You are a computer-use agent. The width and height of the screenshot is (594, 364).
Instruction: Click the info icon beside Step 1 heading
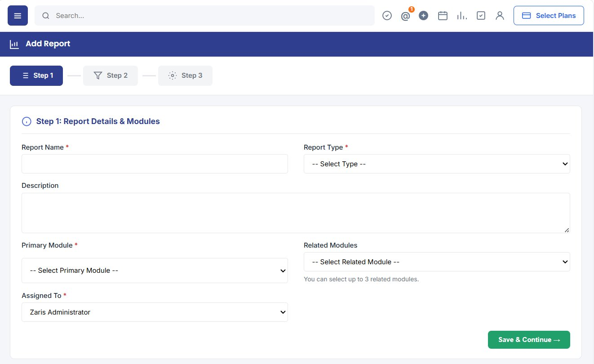(27, 121)
